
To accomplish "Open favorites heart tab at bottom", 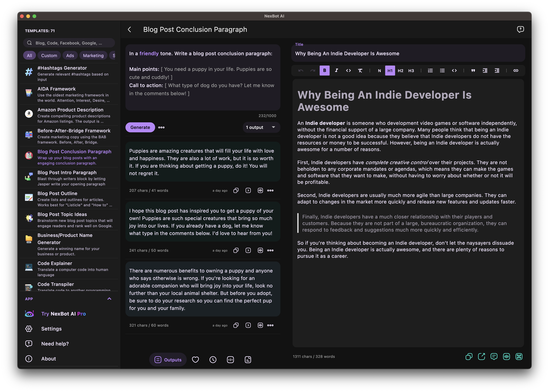I will click(195, 360).
